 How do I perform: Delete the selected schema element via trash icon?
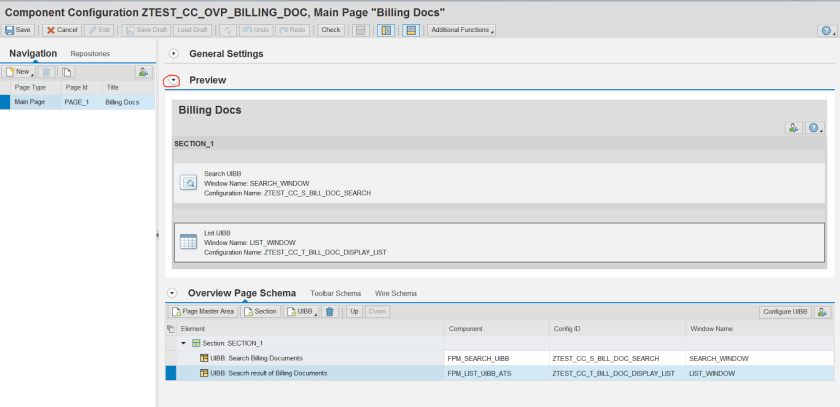pyautogui.click(x=330, y=311)
